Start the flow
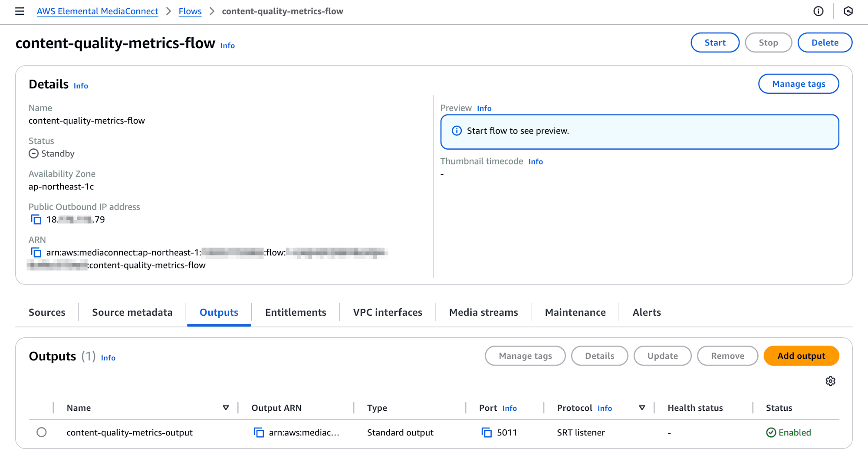 (x=715, y=43)
